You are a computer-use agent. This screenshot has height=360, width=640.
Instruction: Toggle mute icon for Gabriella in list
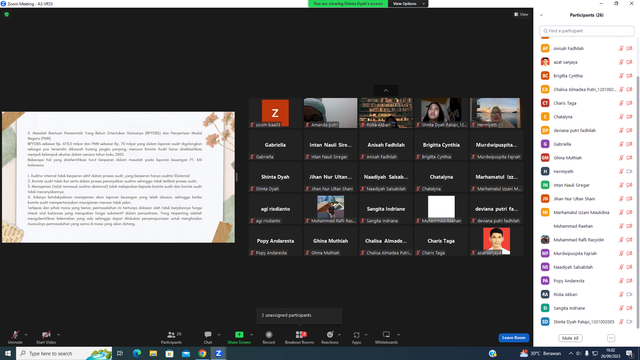click(621, 144)
